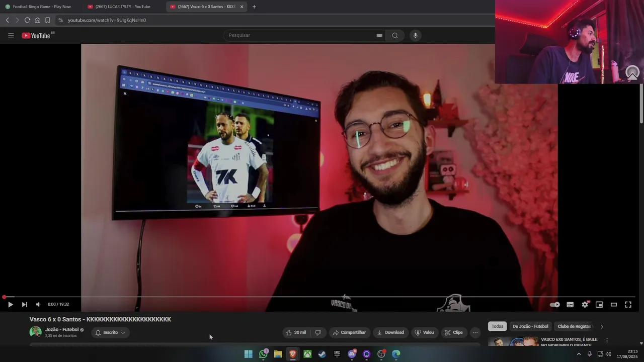Screen dimensions: 644x362
Task: Open Xbox app from taskbar
Action: pyautogui.click(x=307, y=354)
